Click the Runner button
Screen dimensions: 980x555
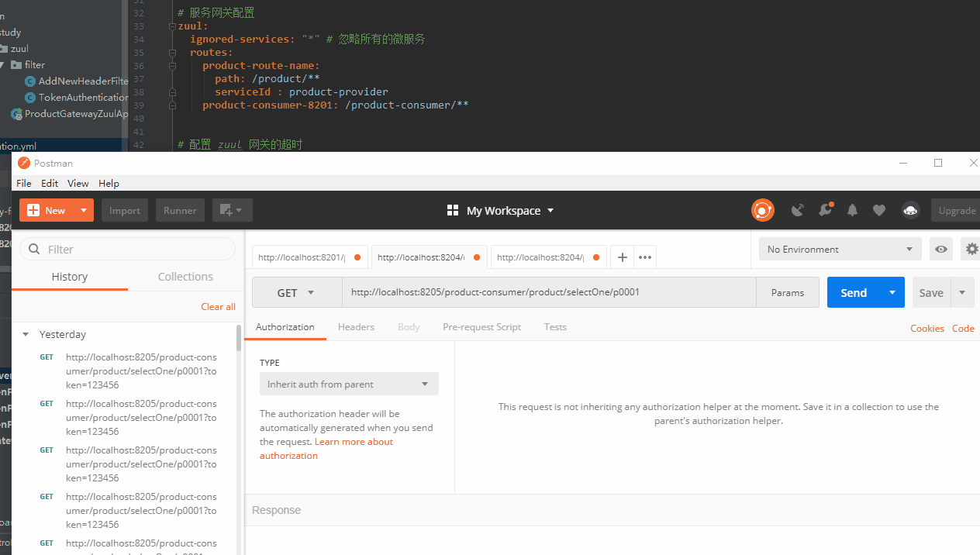[x=180, y=210]
